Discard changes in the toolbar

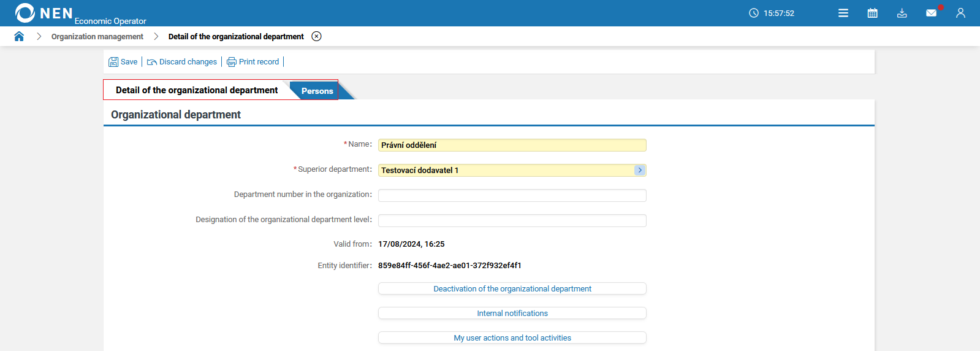coord(182,62)
